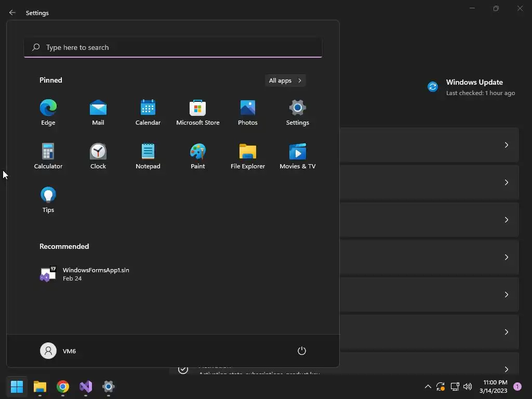The height and width of the screenshot is (399, 532).
Task: Go back using the Settings back arrow
Action: [12, 12]
